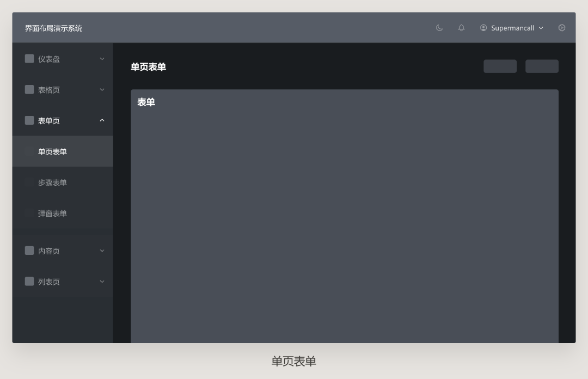Click the icon next to 表格页
The height and width of the screenshot is (379, 588).
click(29, 89)
